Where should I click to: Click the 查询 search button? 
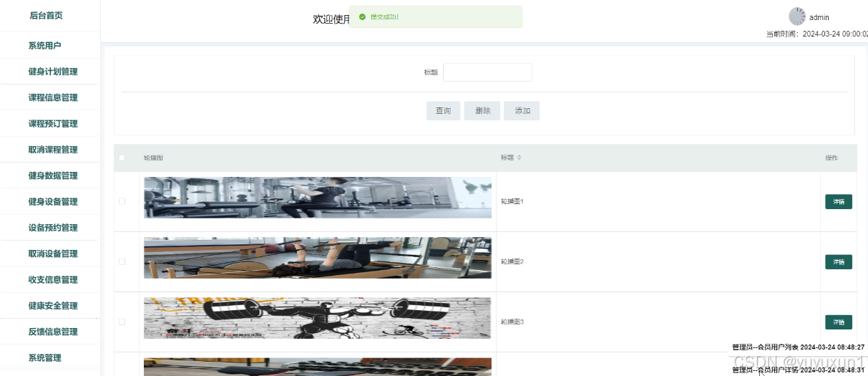[x=444, y=111]
